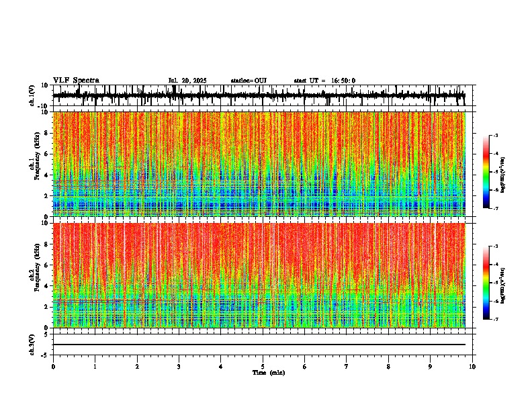
Task: Click the ch.1 color scale bar
Action: [x=486, y=172]
